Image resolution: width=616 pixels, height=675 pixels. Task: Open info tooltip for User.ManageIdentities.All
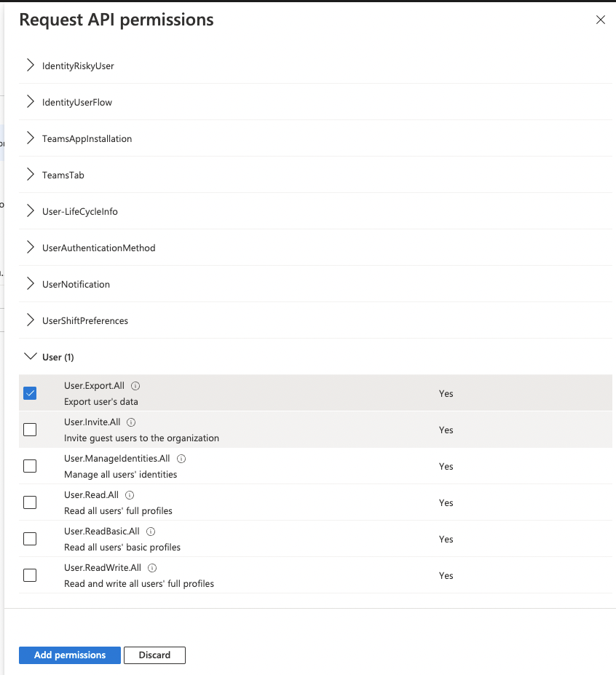pos(181,459)
